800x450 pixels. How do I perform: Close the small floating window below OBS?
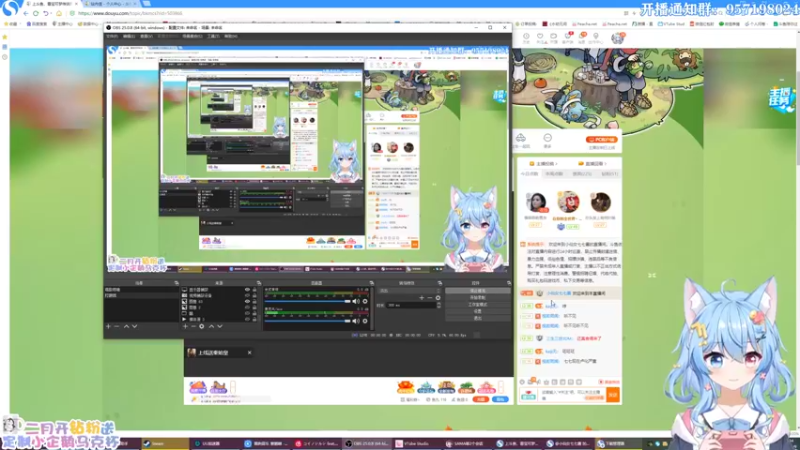click(x=249, y=353)
